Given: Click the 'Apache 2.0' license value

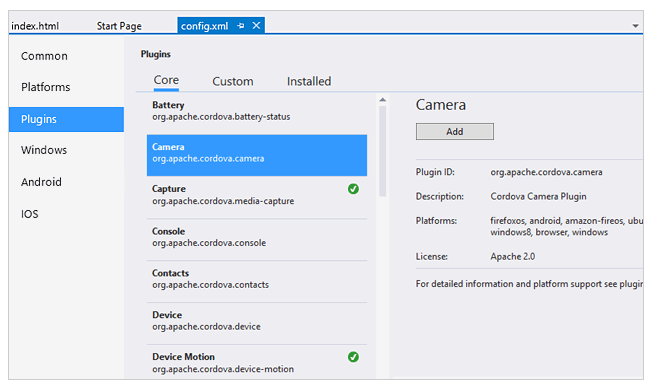Looking at the screenshot, I should tap(513, 256).
